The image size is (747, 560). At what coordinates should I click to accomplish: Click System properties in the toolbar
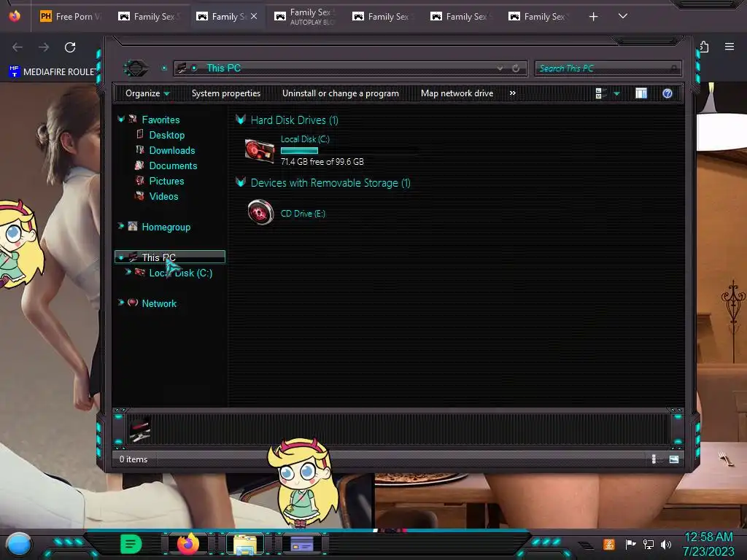[226, 93]
